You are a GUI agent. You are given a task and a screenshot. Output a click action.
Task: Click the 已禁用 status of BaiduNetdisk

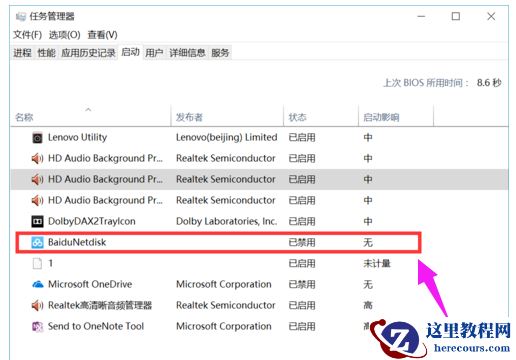point(302,242)
